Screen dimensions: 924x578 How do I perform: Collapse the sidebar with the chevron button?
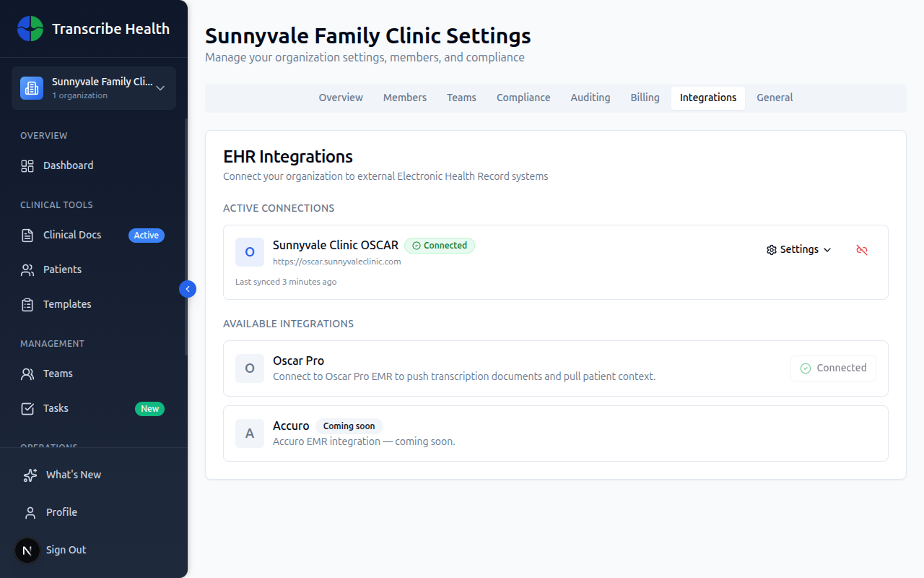pyautogui.click(x=187, y=288)
